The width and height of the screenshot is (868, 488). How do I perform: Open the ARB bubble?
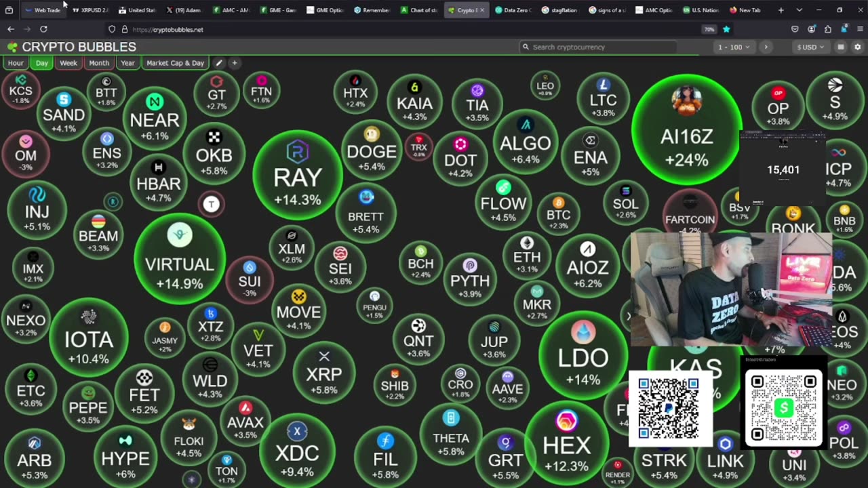pyautogui.click(x=34, y=458)
